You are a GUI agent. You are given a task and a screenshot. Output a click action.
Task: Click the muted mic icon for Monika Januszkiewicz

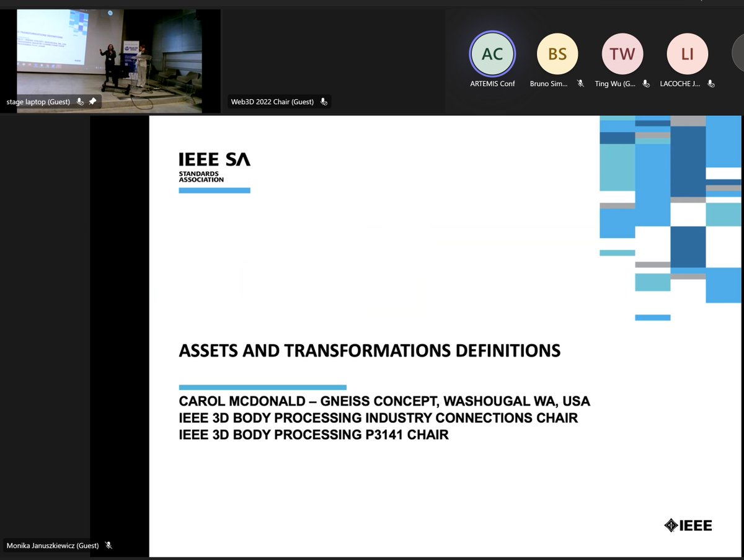[x=108, y=546]
